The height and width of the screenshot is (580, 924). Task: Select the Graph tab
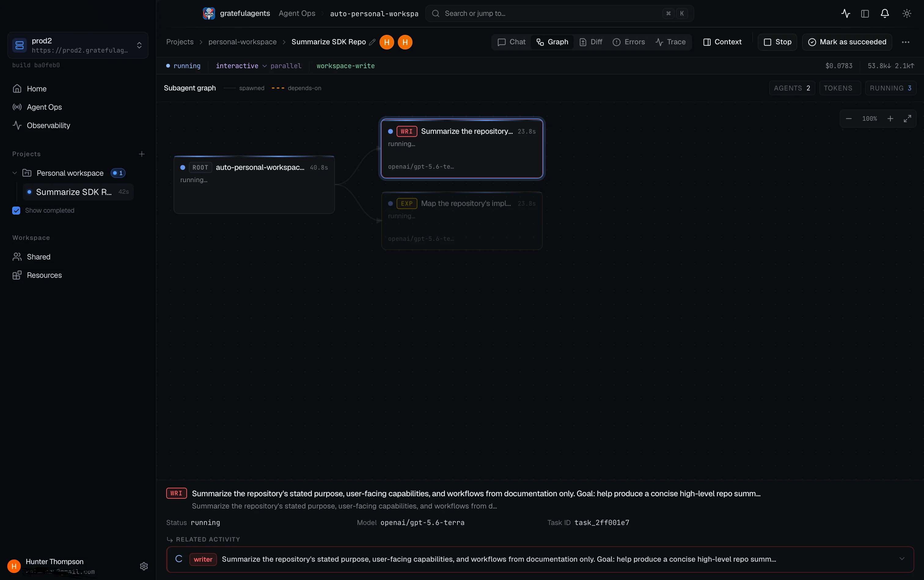552,42
